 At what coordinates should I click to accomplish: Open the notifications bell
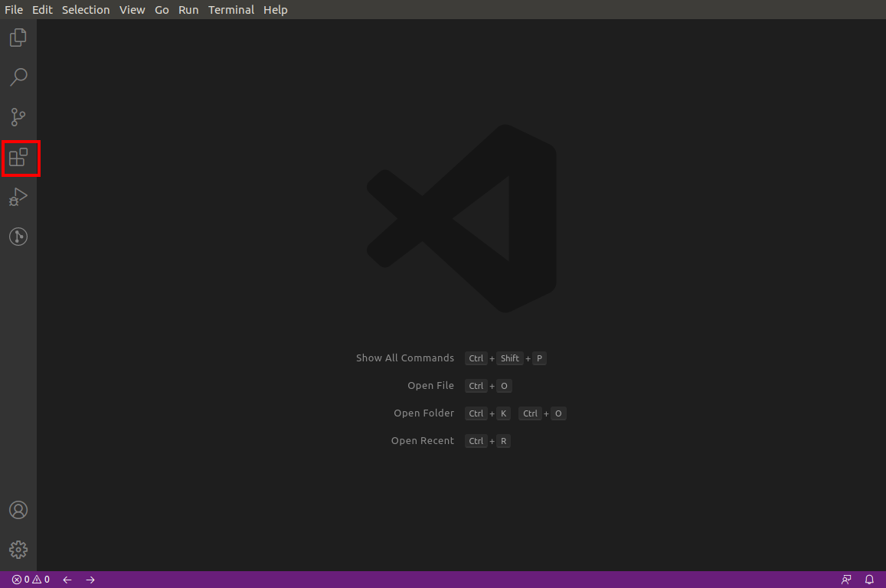point(869,580)
